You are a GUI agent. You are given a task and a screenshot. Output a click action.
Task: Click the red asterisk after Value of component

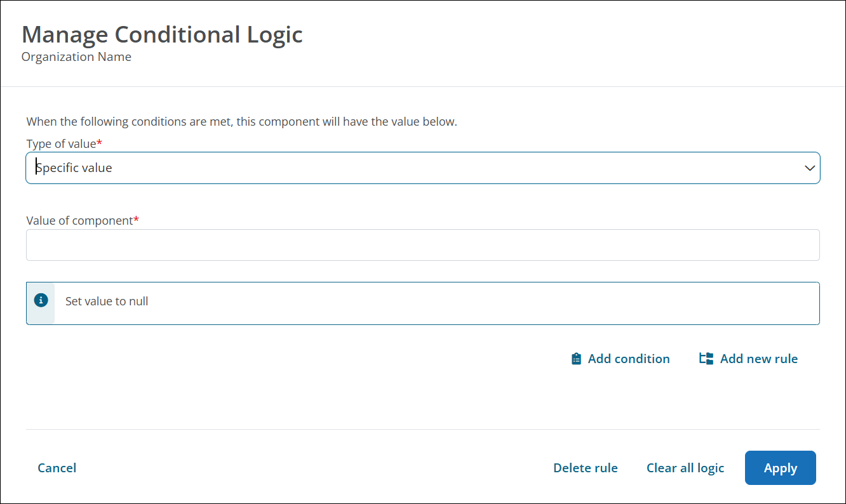(x=136, y=220)
